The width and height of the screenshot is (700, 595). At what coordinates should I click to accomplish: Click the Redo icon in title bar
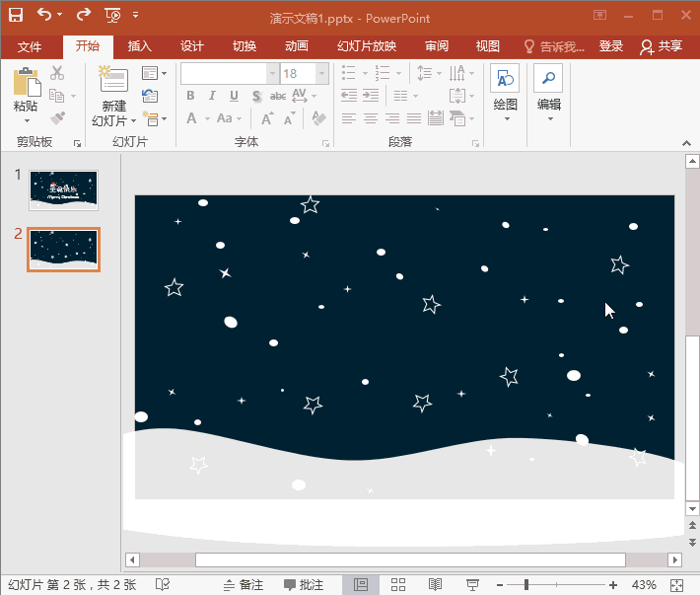tap(83, 15)
